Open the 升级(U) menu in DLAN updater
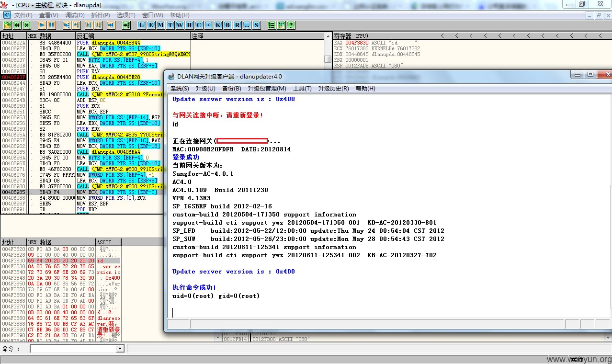Viewport: 612px width, 364px height. 205,89
